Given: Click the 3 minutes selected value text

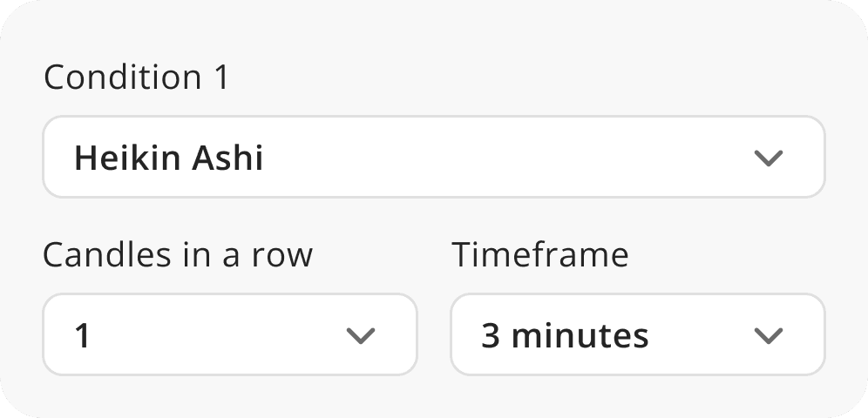Looking at the screenshot, I should pyautogui.click(x=565, y=335).
